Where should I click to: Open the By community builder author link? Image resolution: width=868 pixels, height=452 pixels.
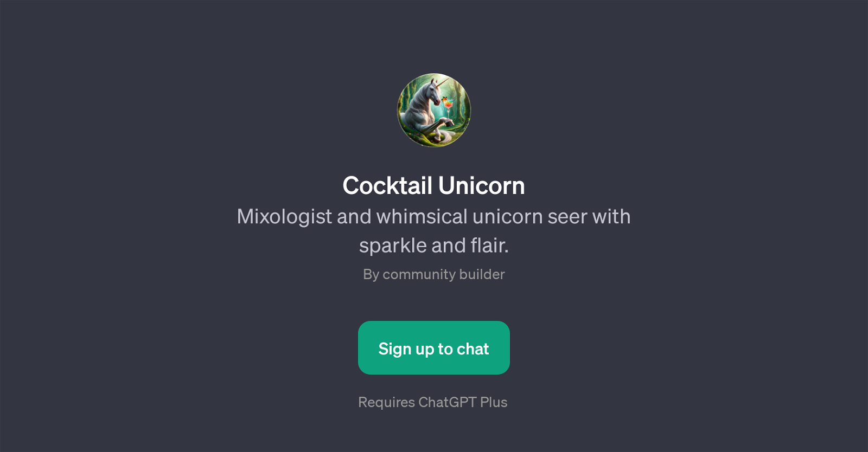click(434, 274)
